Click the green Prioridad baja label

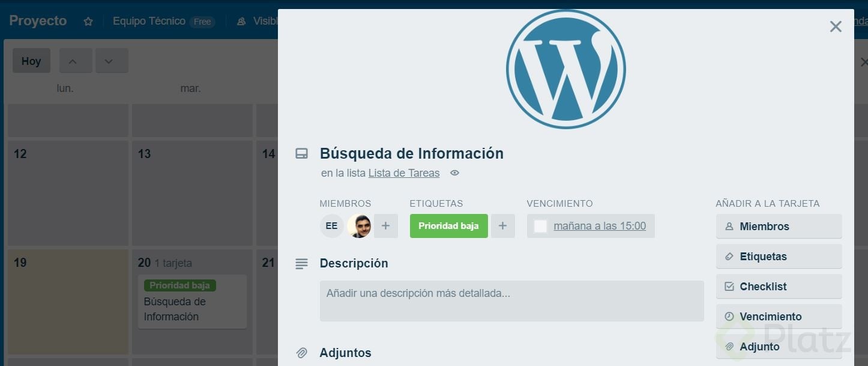(449, 226)
